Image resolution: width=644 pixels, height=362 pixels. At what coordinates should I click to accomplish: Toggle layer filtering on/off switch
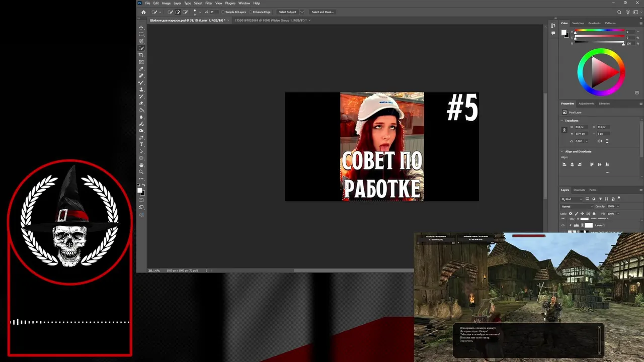click(x=619, y=199)
